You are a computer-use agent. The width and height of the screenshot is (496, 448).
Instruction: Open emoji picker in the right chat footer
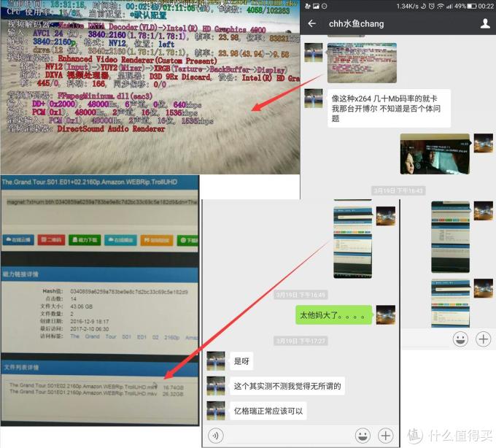pos(460,339)
